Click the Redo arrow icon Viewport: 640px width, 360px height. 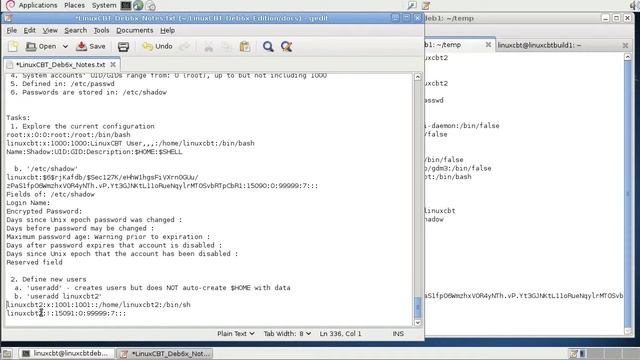(x=184, y=47)
